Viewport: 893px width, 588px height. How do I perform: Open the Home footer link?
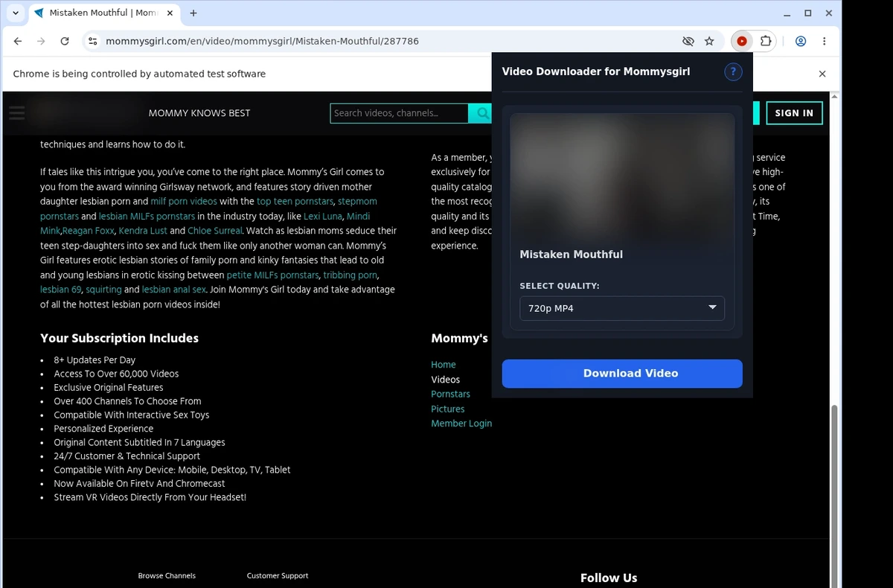444,365
